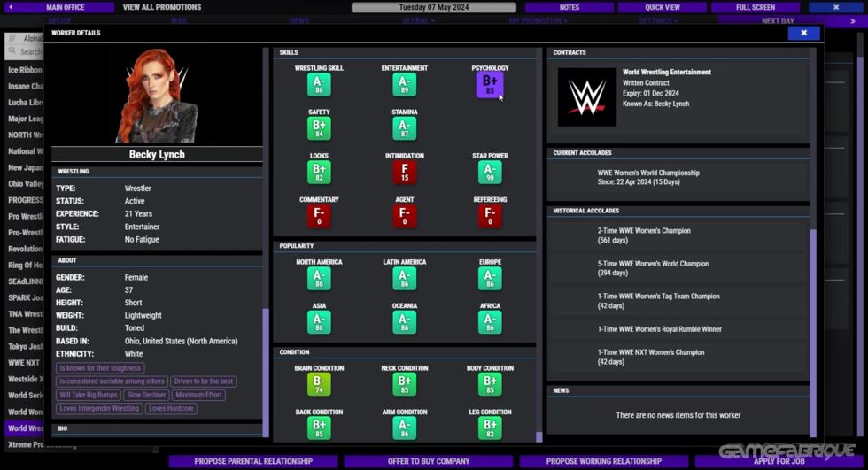The height and width of the screenshot is (470, 868).
Task: Click the Looks B+ 82 badge
Action: [319, 172]
